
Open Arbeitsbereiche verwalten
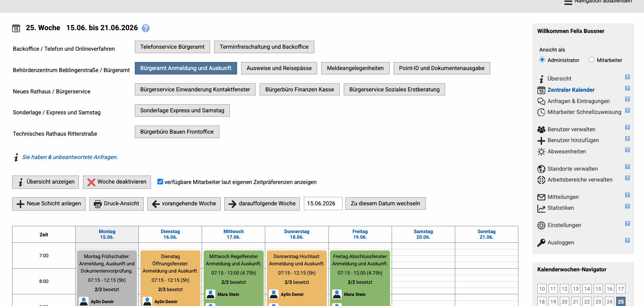(580, 180)
